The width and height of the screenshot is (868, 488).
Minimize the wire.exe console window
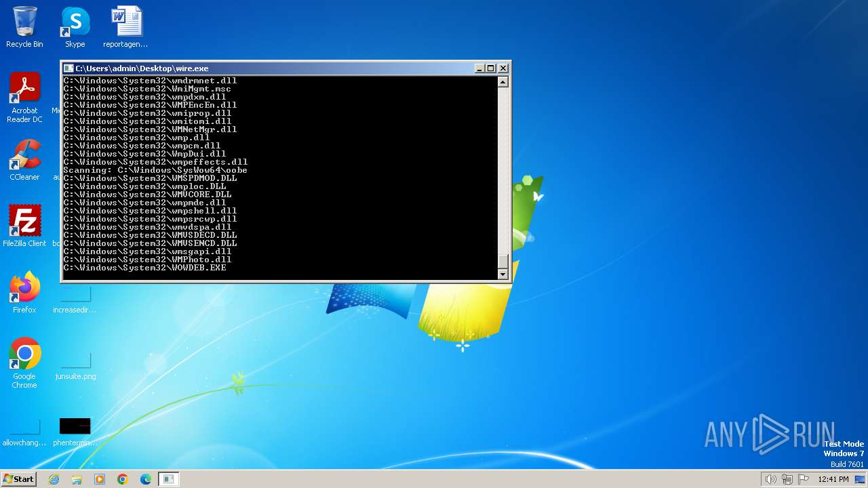(479, 68)
